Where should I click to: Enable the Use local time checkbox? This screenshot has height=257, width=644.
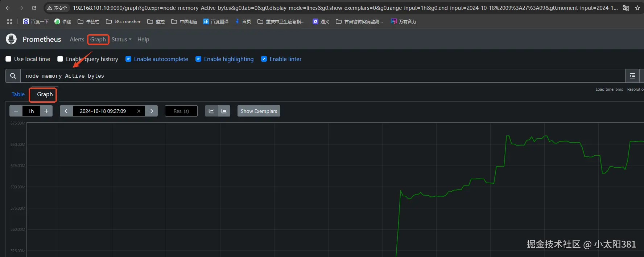pos(8,59)
